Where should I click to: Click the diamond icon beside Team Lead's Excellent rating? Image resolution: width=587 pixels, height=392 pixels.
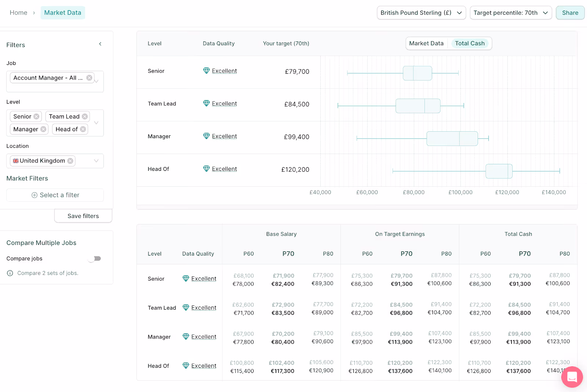tap(206, 103)
